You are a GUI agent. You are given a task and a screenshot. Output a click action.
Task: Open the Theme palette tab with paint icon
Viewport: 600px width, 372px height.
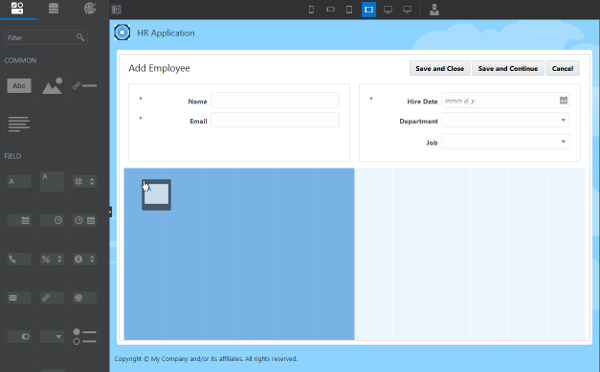pos(90,8)
